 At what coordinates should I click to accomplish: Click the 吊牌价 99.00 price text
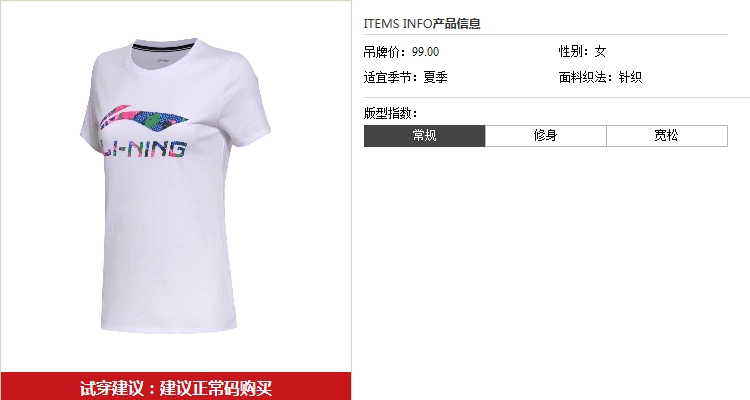401,52
